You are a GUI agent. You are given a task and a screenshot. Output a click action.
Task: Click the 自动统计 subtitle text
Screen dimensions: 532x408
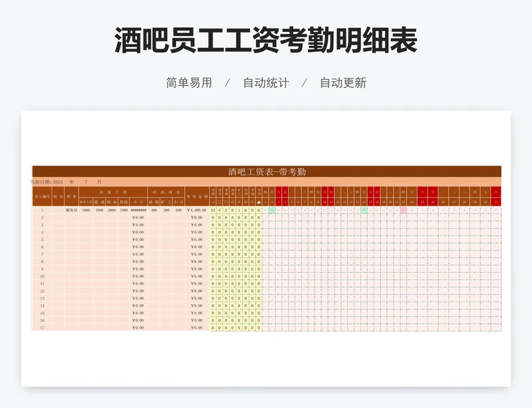pyautogui.click(x=266, y=83)
